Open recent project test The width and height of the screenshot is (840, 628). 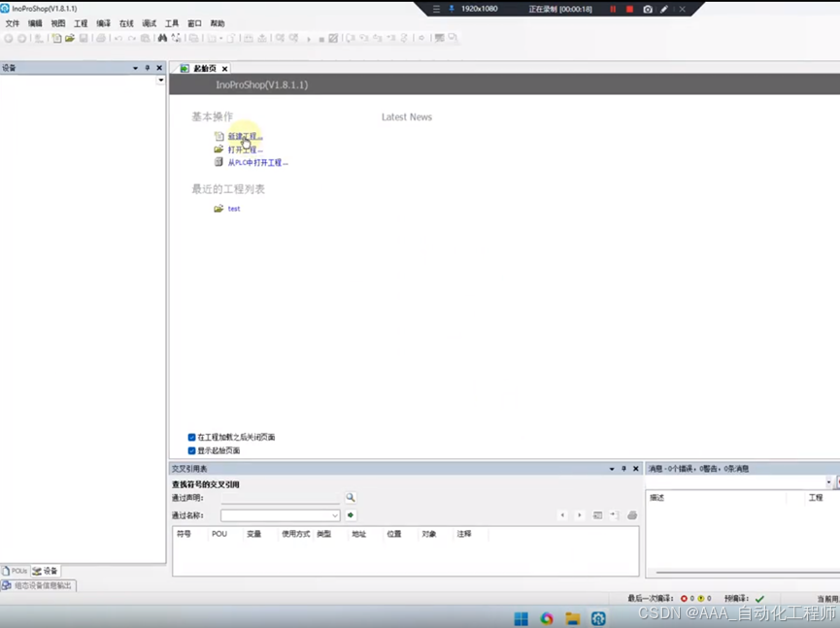click(x=234, y=209)
